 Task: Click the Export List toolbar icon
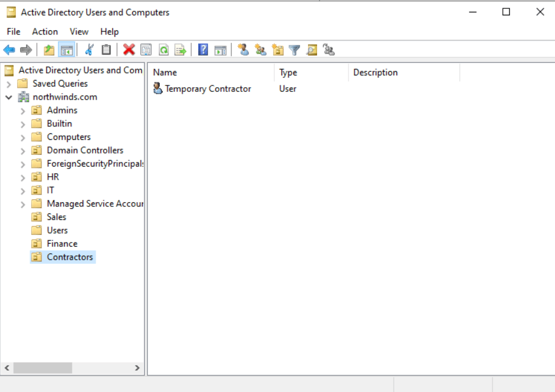click(x=180, y=50)
